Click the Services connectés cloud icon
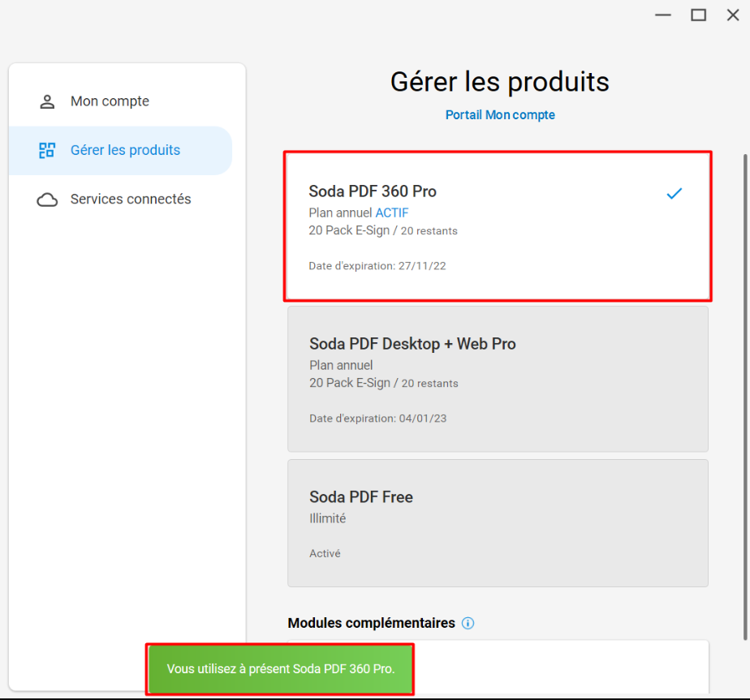The width and height of the screenshot is (750, 700). 47,200
